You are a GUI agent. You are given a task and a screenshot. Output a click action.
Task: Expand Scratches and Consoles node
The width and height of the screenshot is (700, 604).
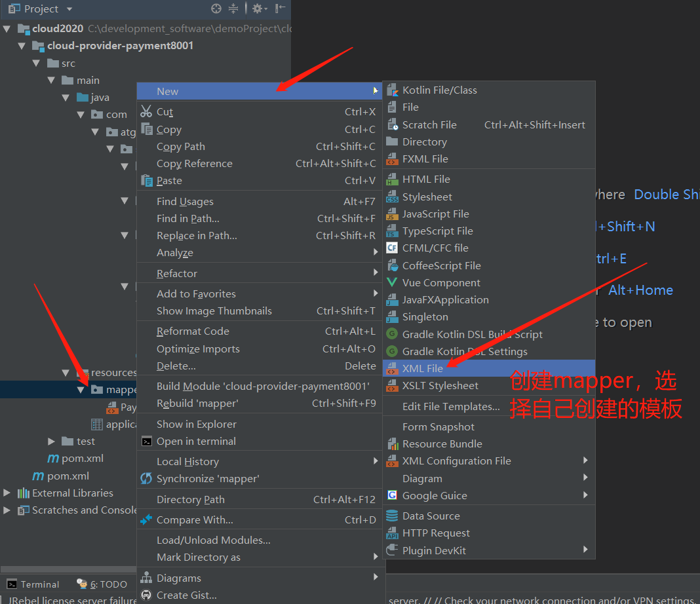point(7,510)
